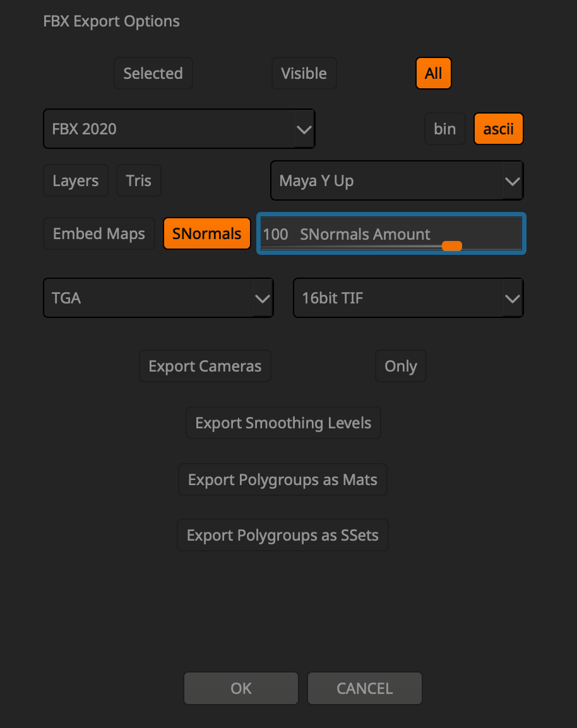Open the TGA texture format dropdown
This screenshot has height=728, width=577.
click(x=158, y=298)
